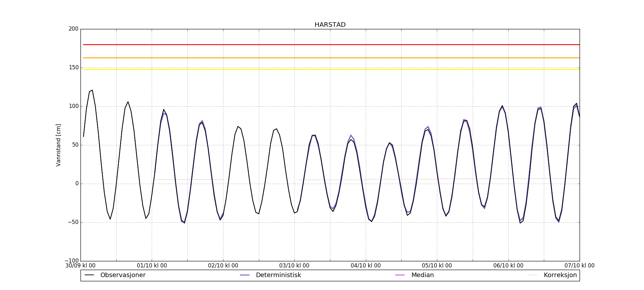Screen dimensions: 644x290
Task: Select the Observasjoner legend label
Action: click(x=123, y=275)
